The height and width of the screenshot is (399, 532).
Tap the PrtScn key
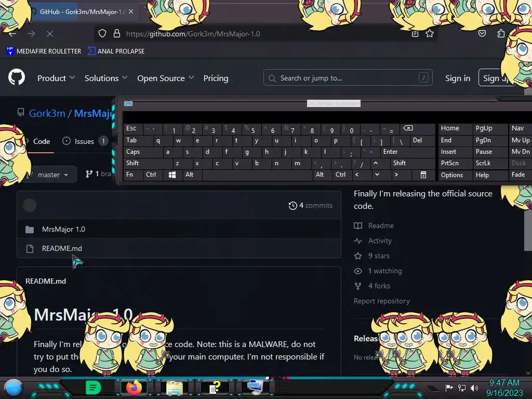coord(455,163)
